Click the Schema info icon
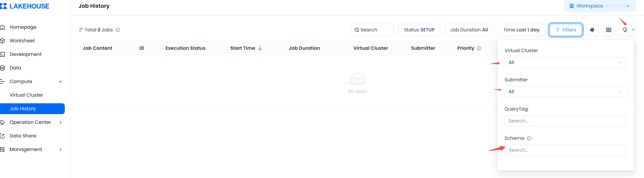 click(x=529, y=138)
